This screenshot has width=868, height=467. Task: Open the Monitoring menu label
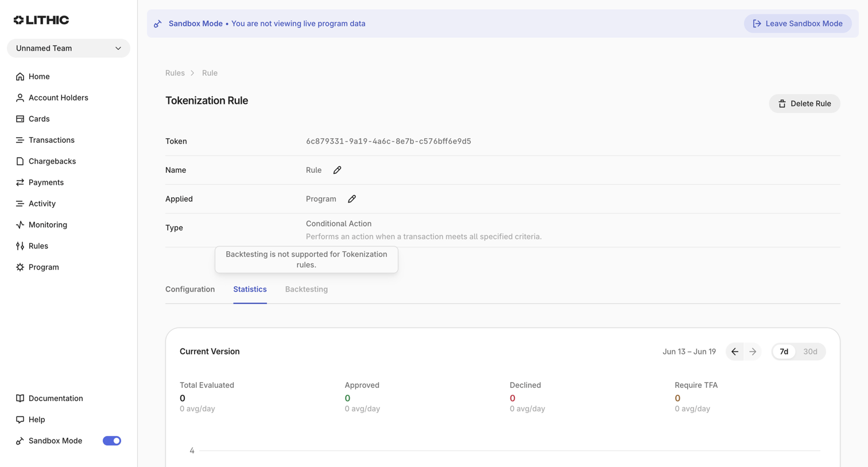[x=48, y=225]
